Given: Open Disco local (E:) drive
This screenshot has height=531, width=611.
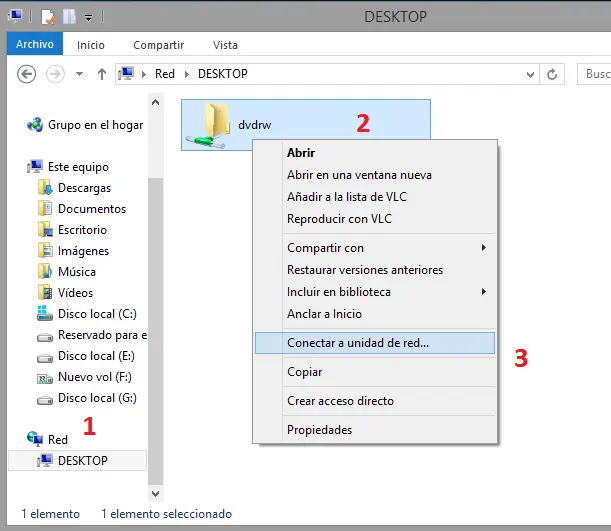Looking at the screenshot, I should click(96, 356).
